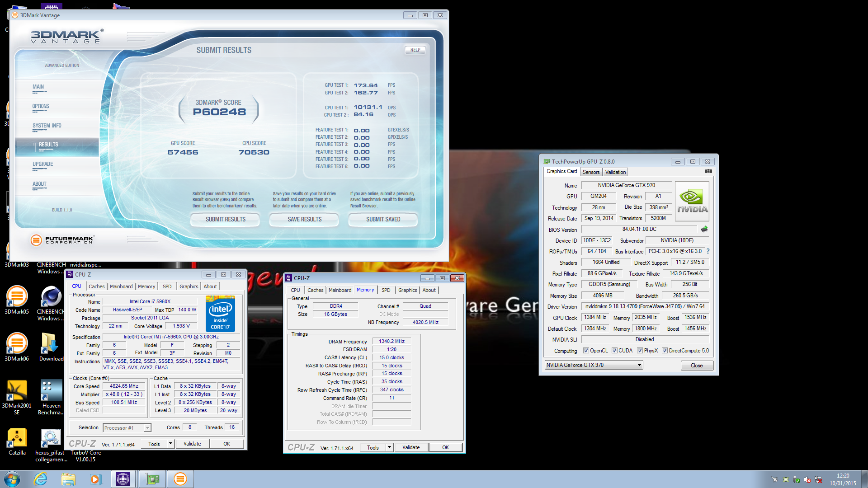Toggle the PhysX checkbox in GPU-Z

click(640, 351)
